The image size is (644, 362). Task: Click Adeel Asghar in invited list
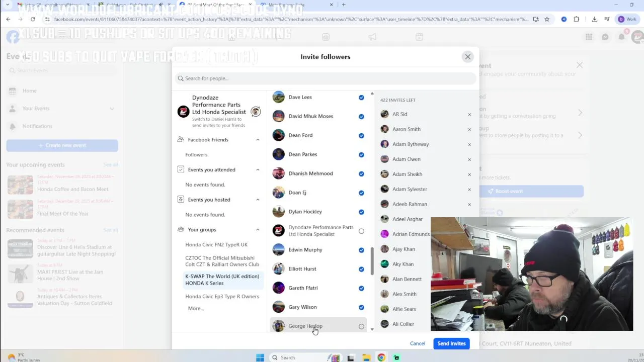click(x=407, y=219)
